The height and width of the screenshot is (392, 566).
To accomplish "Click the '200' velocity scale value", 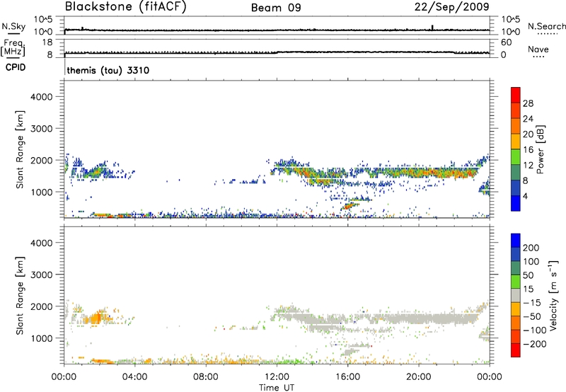I will click(x=531, y=248).
